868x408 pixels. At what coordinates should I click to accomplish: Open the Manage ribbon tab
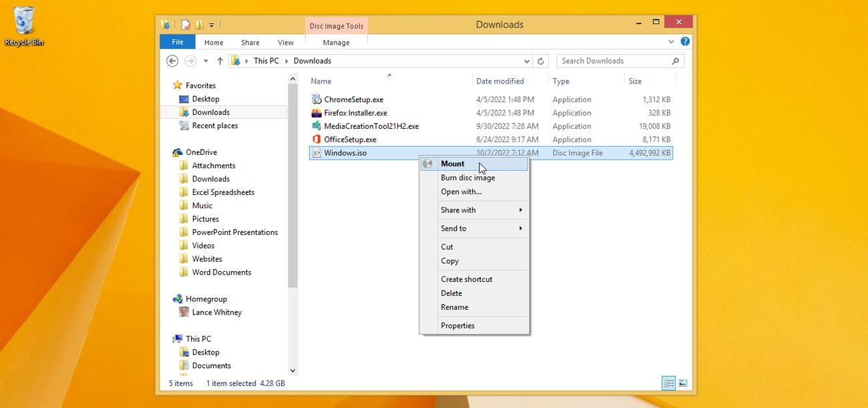point(336,42)
